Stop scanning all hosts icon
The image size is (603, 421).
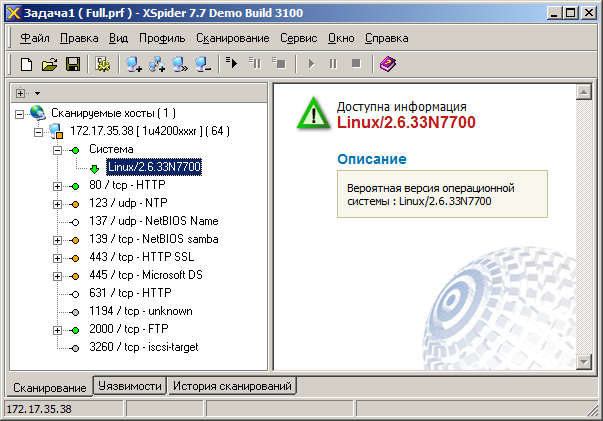(x=279, y=63)
